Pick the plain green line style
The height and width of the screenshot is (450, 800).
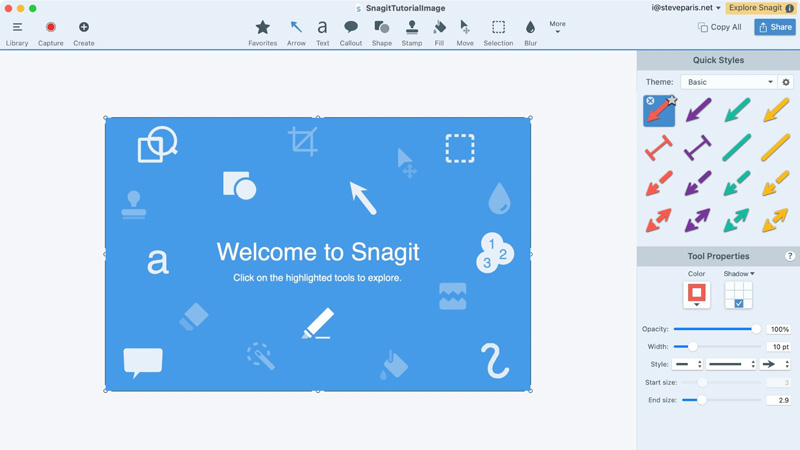tap(737, 148)
